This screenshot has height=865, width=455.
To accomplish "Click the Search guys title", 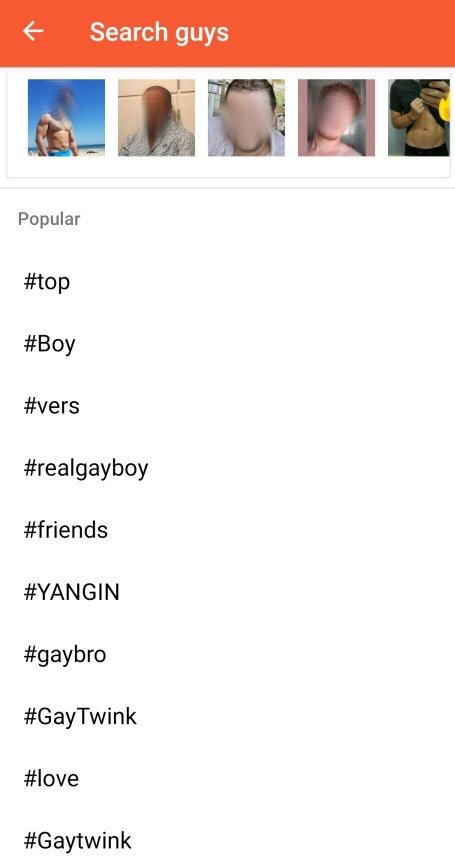I will coord(159,33).
